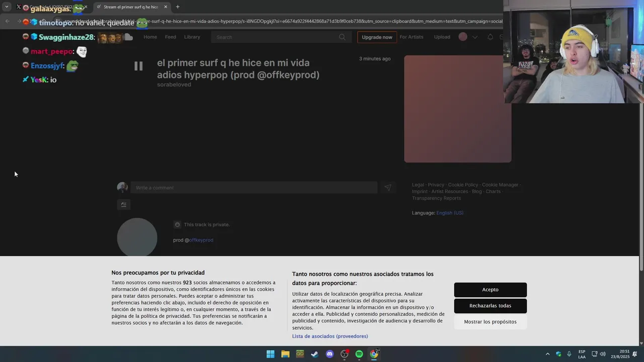The height and width of the screenshot is (362, 644).
Task: Accept cookies with Acepto button
Action: (491, 290)
